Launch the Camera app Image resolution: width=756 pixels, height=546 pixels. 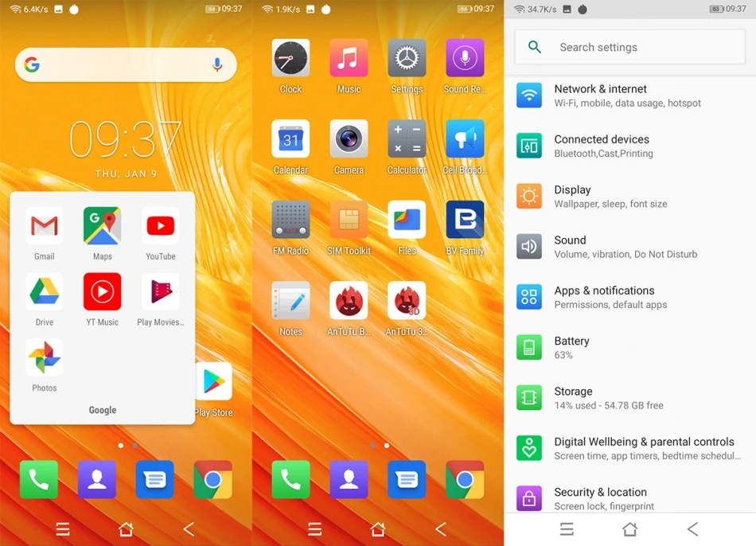coord(349,139)
